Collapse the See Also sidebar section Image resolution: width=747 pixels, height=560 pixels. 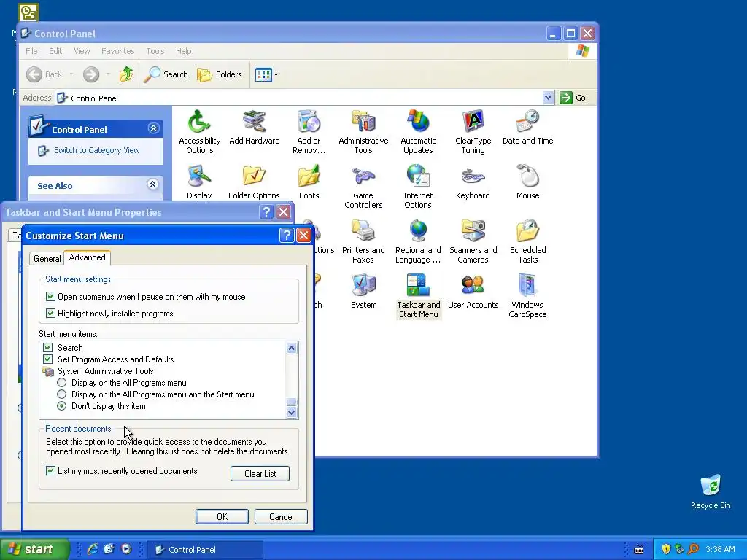(153, 184)
